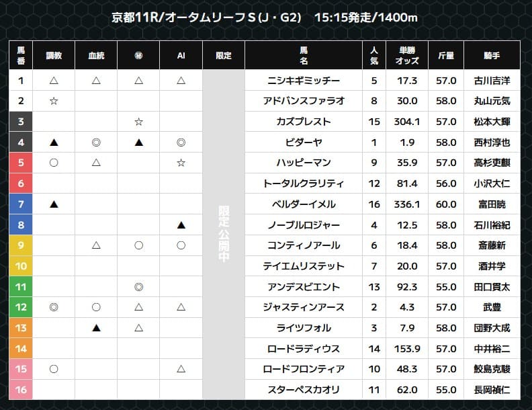Click the black triangle in ベルダーイメル's 調教 cell
Viewport: 532px width, 410px height.
[x=54, y=204]
